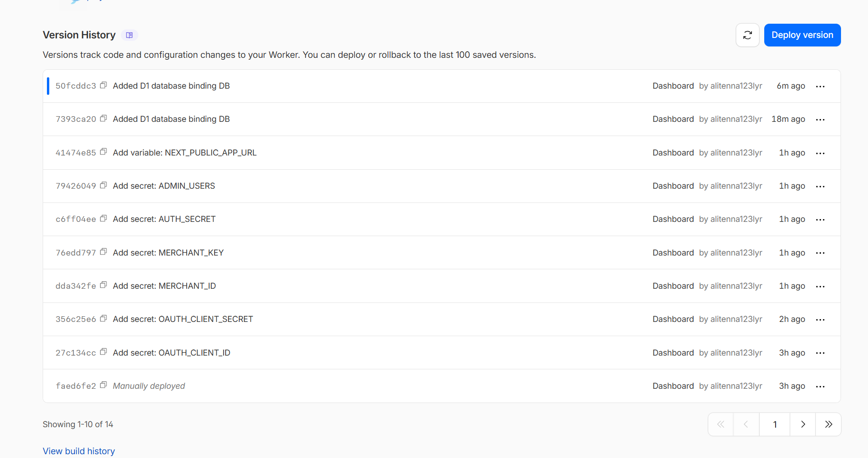Go to next page of versions
The image size is (868, 458).
coord(803,424)
